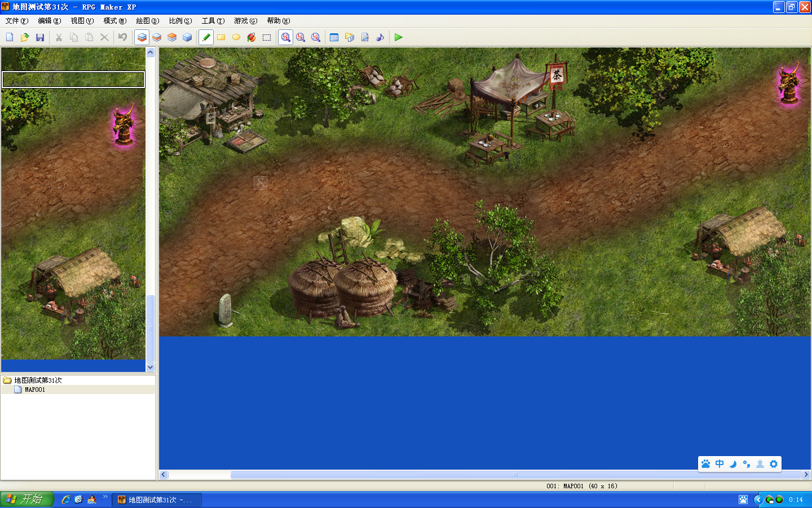
Task: Click the Undo arrow icon
Action: (122, 37)
